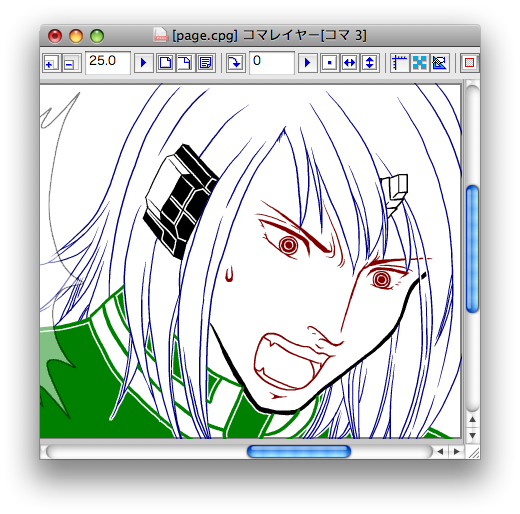
Task: Click the window resize grip corner
Action: 473,452
